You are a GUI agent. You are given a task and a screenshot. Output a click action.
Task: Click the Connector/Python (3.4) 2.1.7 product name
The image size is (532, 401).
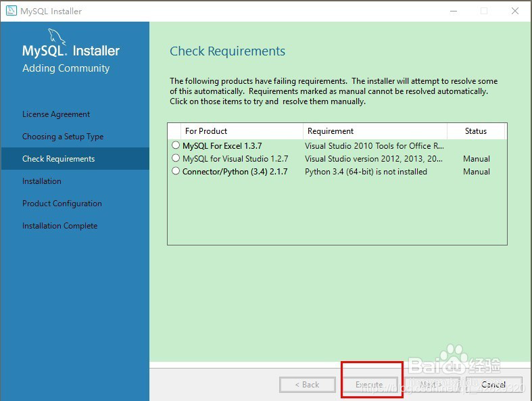235,172
